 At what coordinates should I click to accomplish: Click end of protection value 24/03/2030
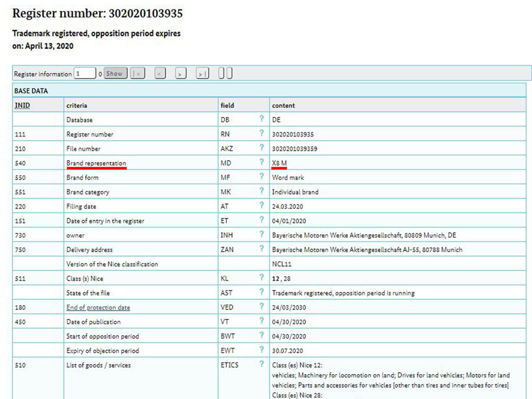[x=289, y=307]
